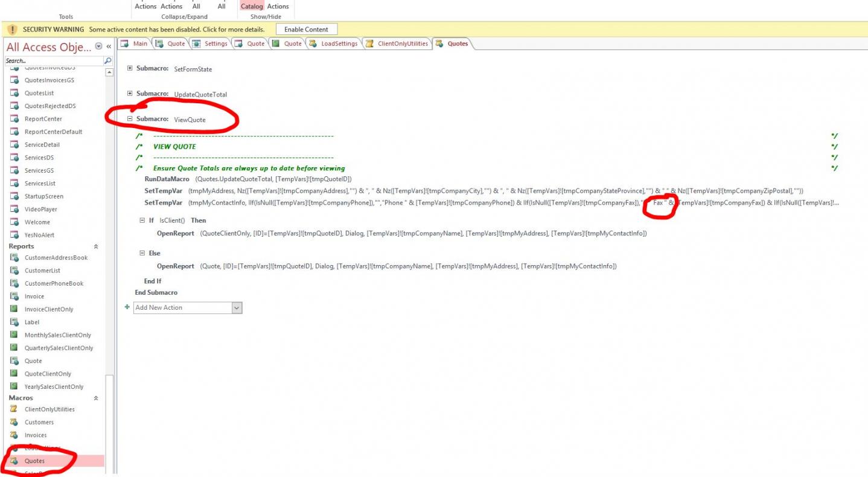Collapse the Reports group in navigation pane

coord(95,246)
